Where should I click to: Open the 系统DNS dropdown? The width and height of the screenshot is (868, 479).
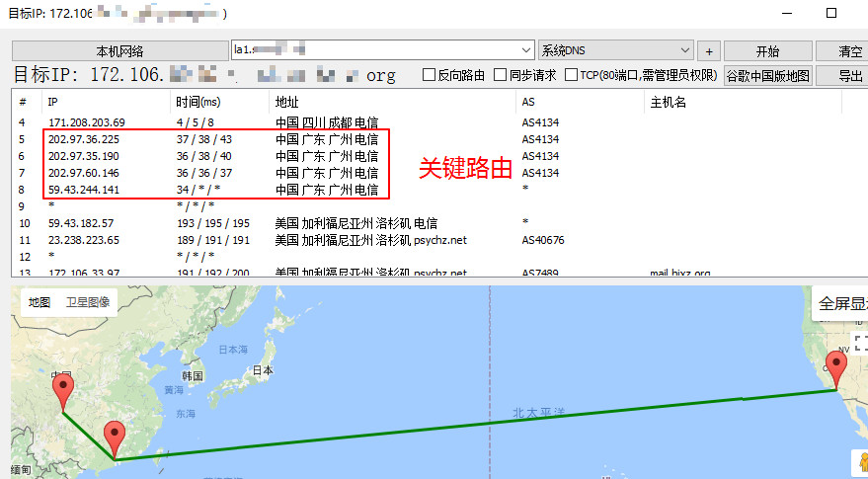pyautogui.click(x=616, y=50)
